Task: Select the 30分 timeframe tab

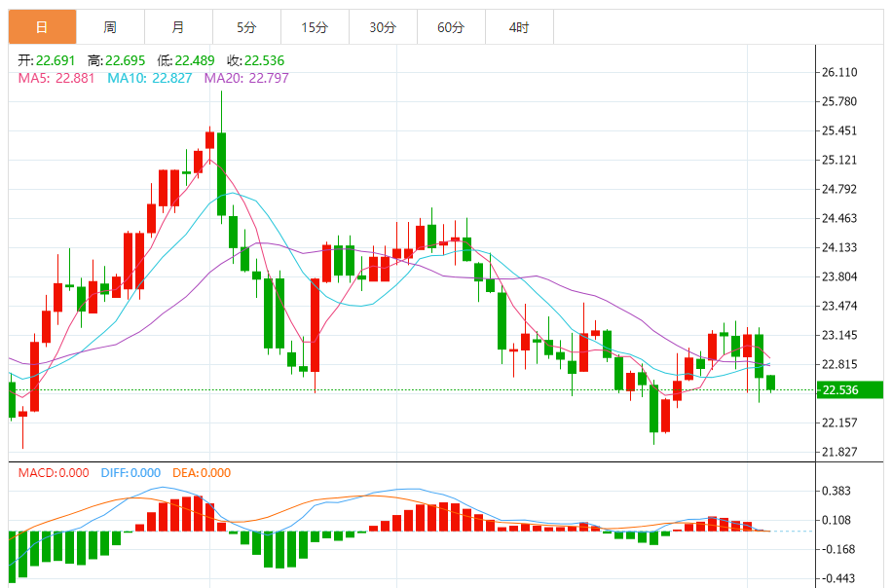Action: point(383,27)
